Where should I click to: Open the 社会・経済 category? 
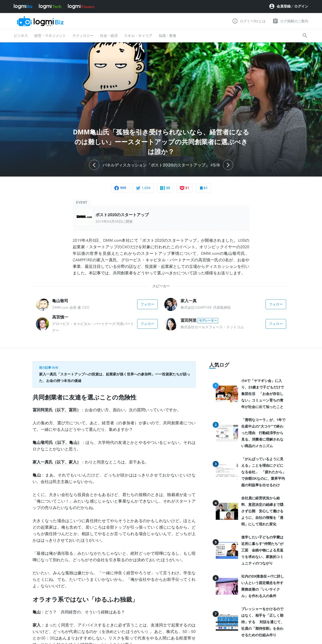[x=109, y=36]
